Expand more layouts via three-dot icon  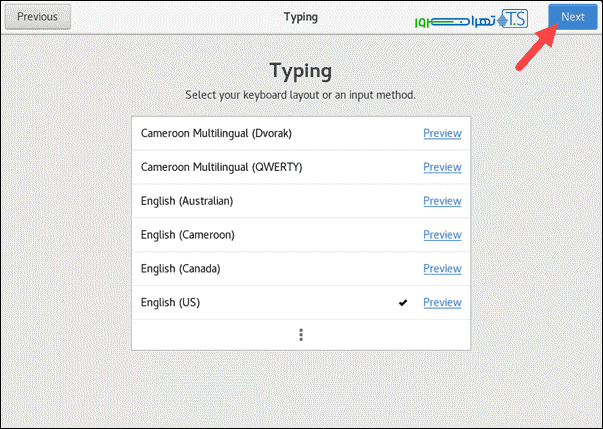coord(301,335)
